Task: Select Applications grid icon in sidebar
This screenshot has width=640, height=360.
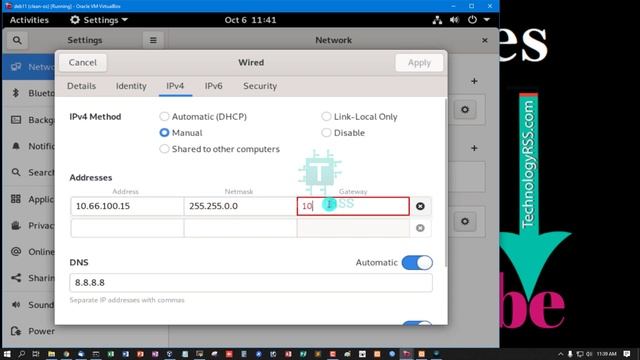Action: coord(16,199)
